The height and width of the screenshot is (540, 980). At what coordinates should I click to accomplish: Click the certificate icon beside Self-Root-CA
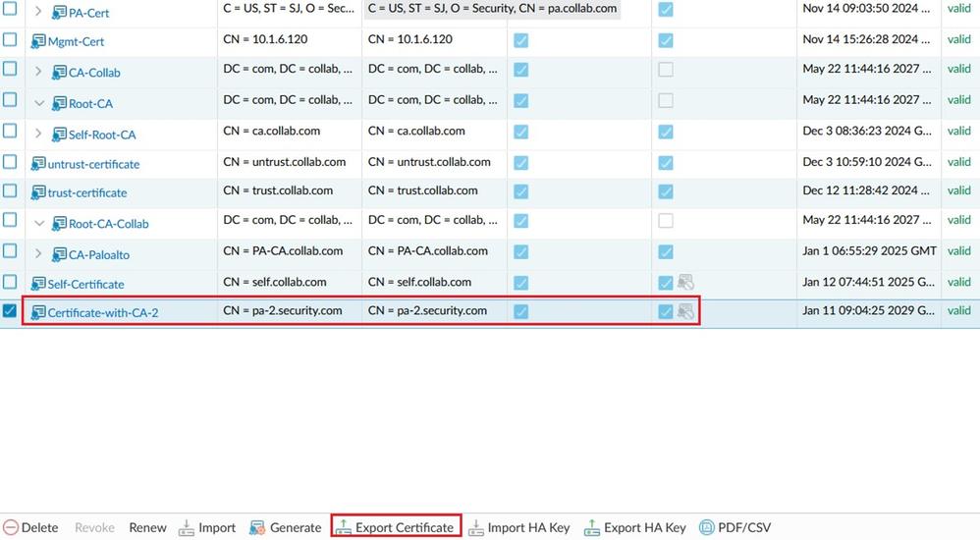[x=59, y=134]
